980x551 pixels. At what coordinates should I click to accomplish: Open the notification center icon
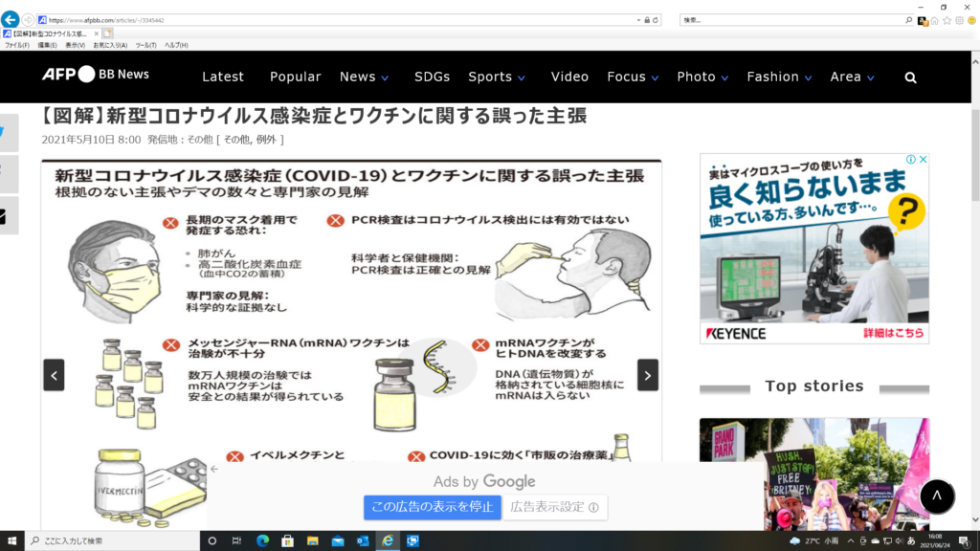[x=965, y=541]
